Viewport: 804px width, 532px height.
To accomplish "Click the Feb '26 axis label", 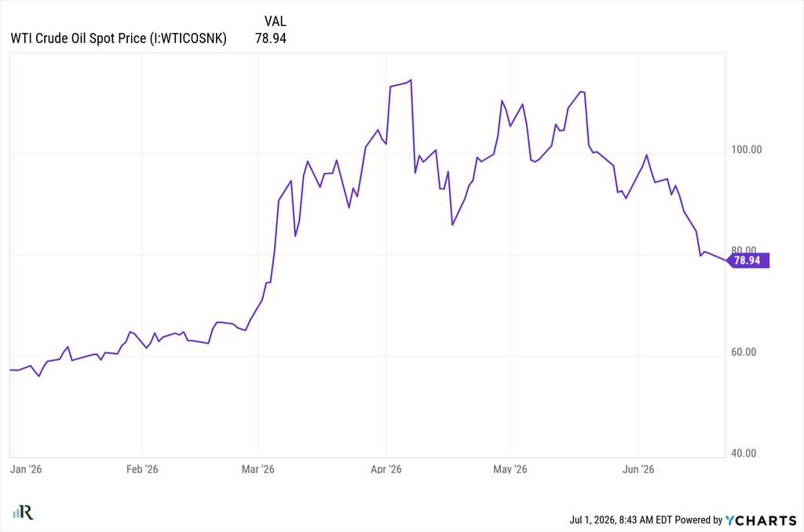I will [x=142, y=469].
